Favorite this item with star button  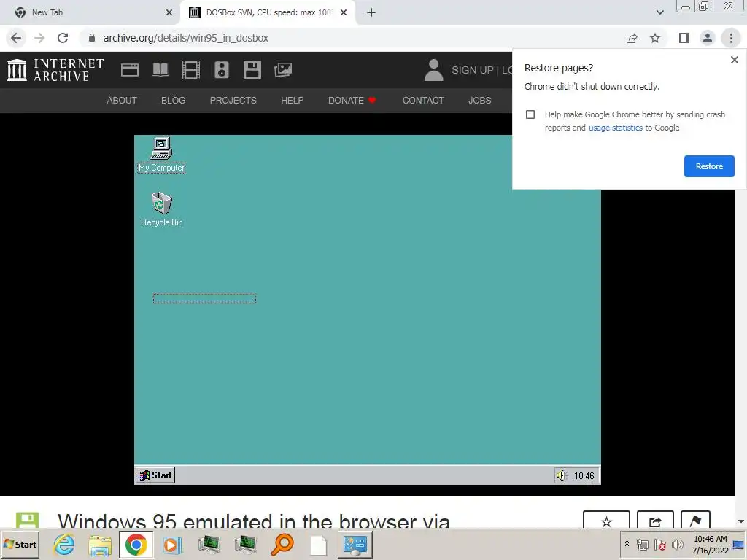[x=606, y=521]
